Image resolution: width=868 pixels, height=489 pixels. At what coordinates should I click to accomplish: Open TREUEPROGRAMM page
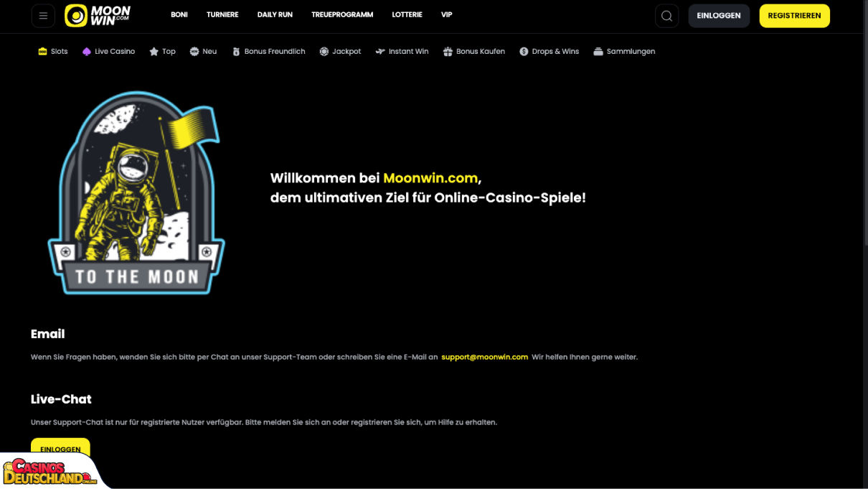[342, 15]
